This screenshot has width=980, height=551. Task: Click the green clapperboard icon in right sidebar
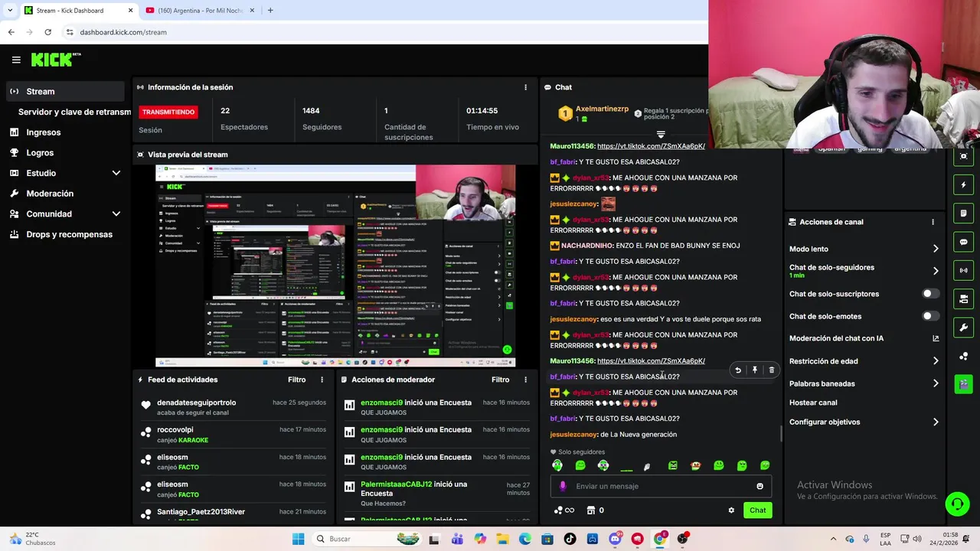963,383
